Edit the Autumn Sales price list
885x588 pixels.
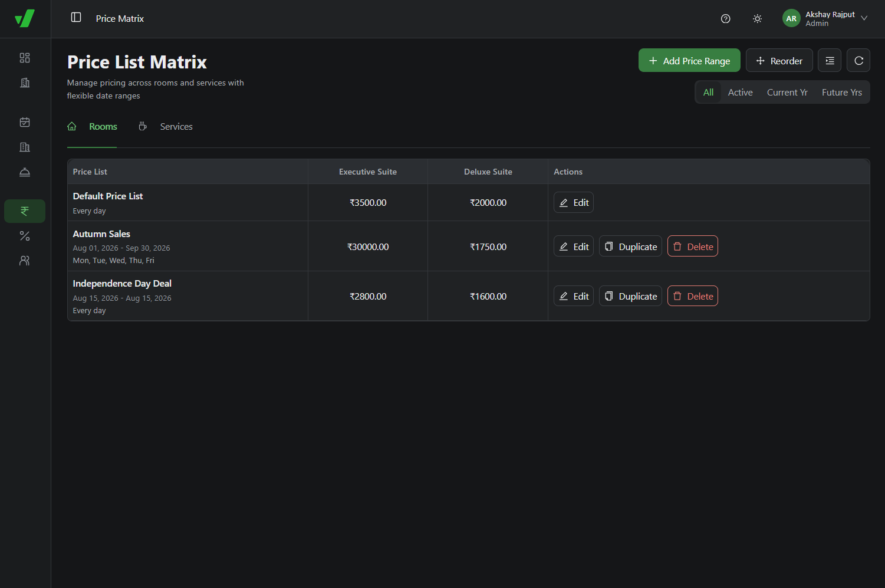pyautogui.click(x=574, y=247)
